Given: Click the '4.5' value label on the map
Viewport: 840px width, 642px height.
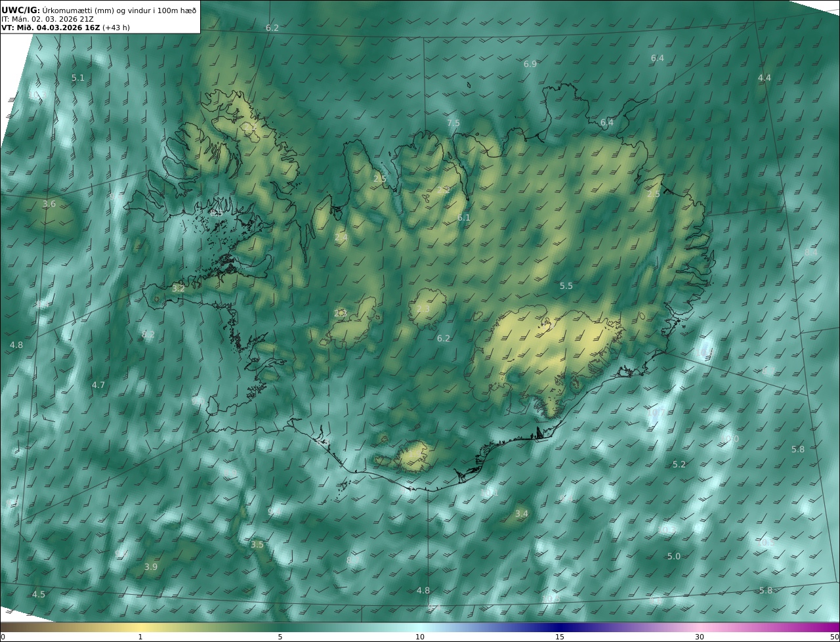Looking at the screenshot, I should [39, 594].
